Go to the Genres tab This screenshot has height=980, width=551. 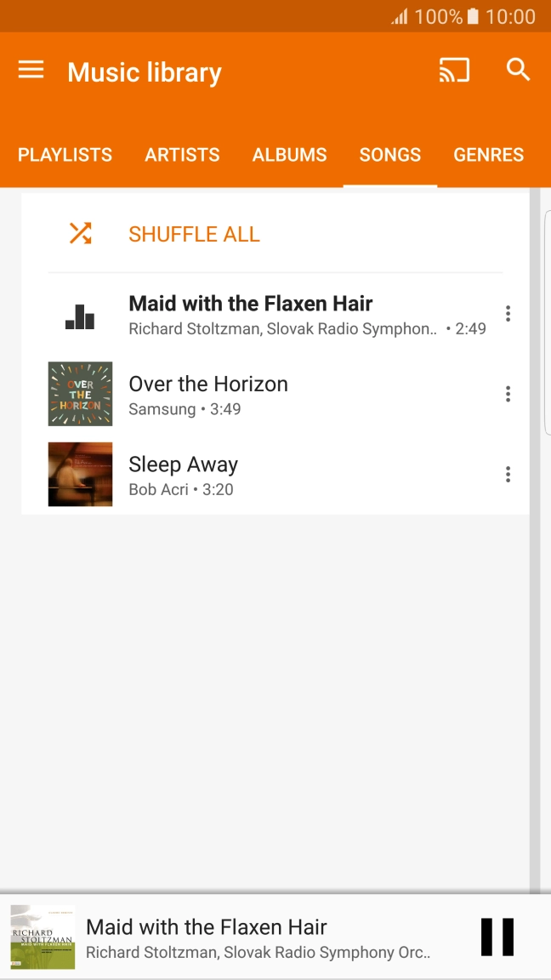[488, 155]
